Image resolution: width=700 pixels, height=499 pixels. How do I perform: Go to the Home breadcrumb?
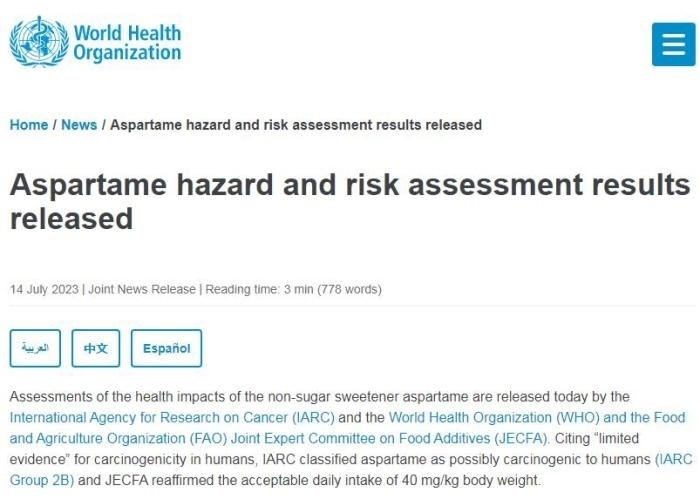click(x=29, y=125)
